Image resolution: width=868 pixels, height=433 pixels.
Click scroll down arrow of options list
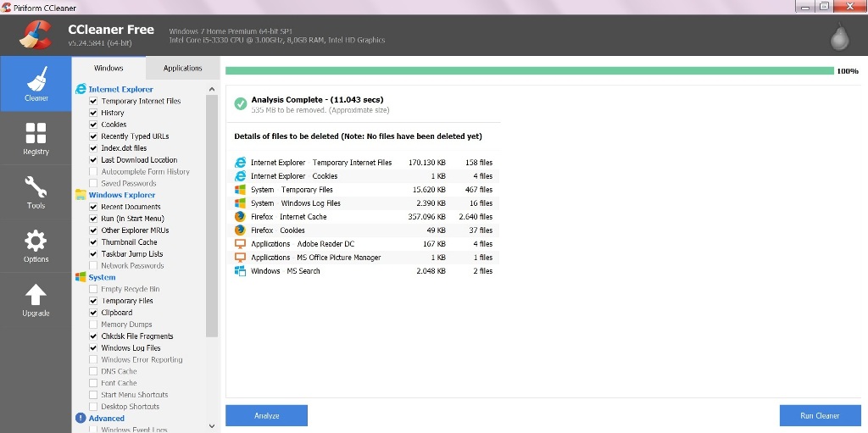(212, 426)
